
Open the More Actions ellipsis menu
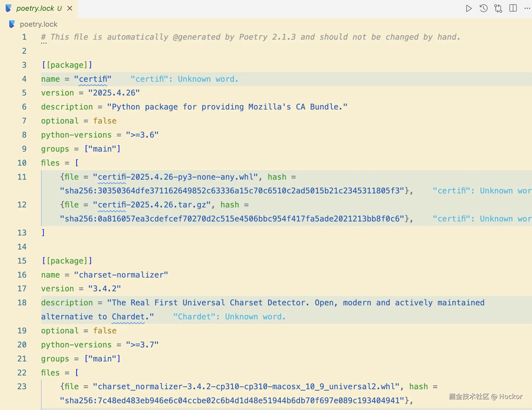point(527,8)
